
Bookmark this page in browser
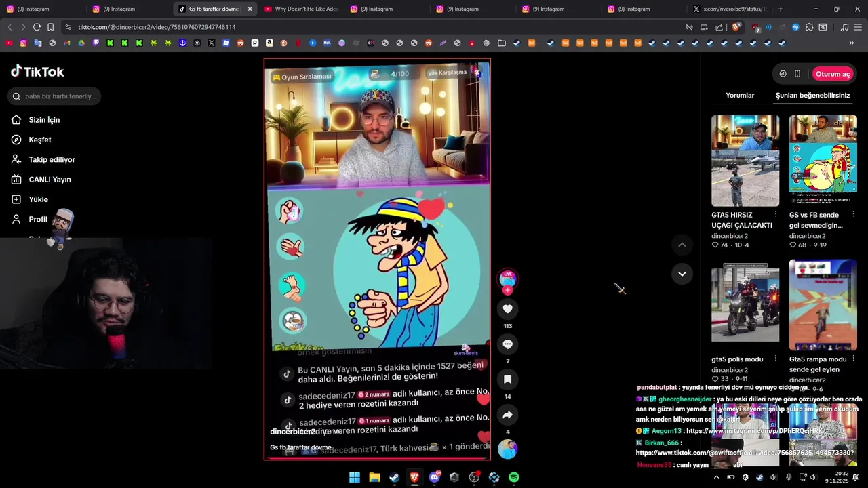[51, 27]
